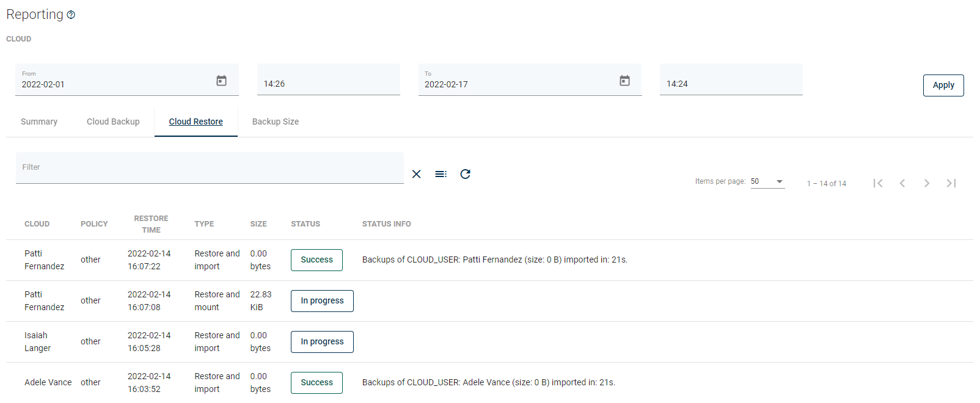Click the Reporting help question mark icon
The height and width of the screenshot is (403, 980).
coord(71,15)
